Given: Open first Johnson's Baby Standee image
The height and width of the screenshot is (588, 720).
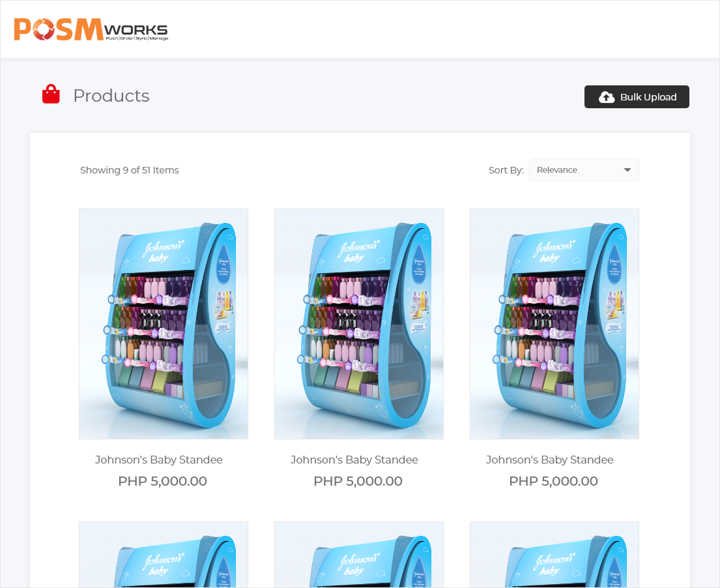Looking at the screenshot, I should coord(164,324).
